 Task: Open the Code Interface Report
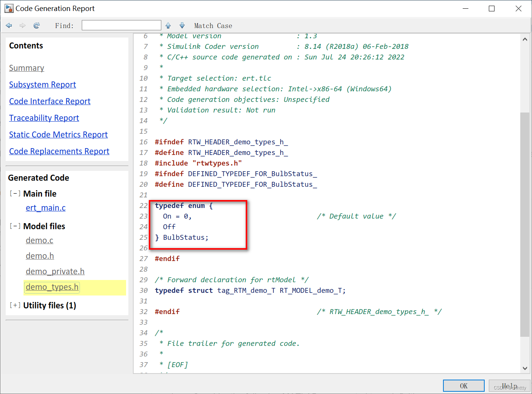tap(50, 102)
